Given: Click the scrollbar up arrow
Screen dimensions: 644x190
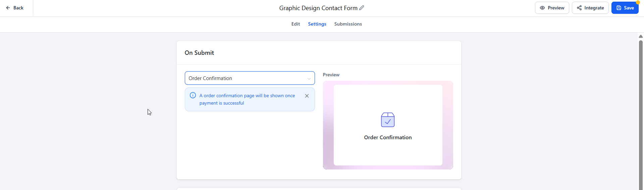Looking at the screenshot, I should (641, 36).
